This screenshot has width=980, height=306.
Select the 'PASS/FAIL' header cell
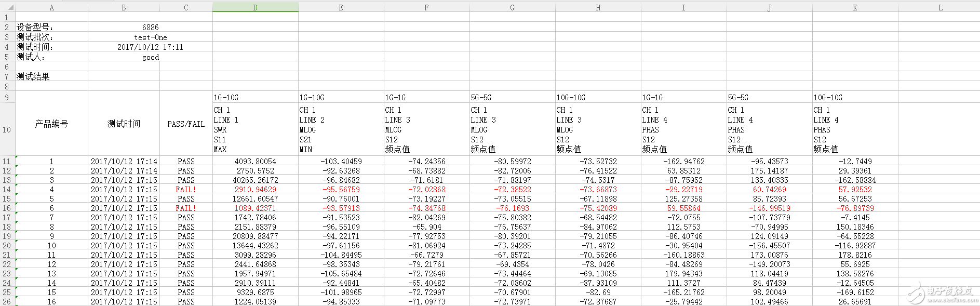point(186,124)
